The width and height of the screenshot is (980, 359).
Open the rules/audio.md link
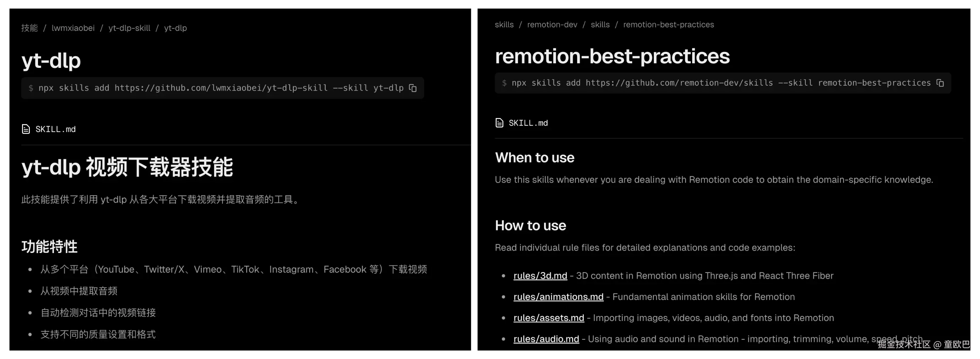546,339
